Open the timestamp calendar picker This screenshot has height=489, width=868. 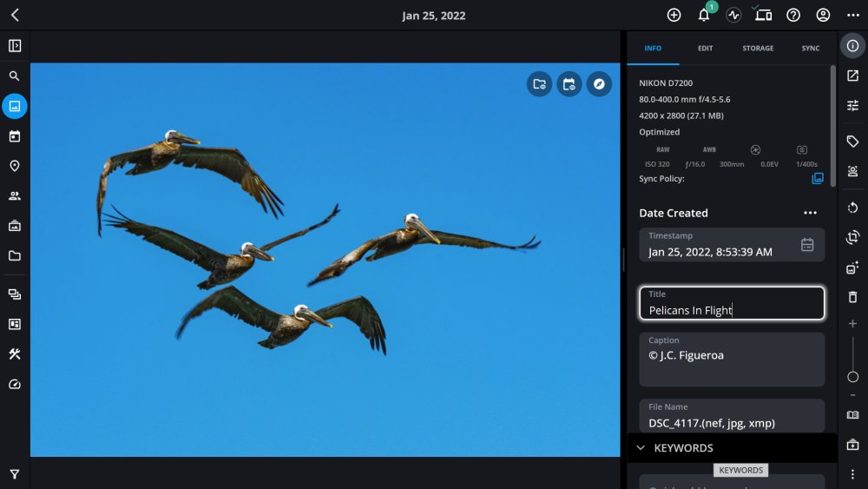[807, 244]
